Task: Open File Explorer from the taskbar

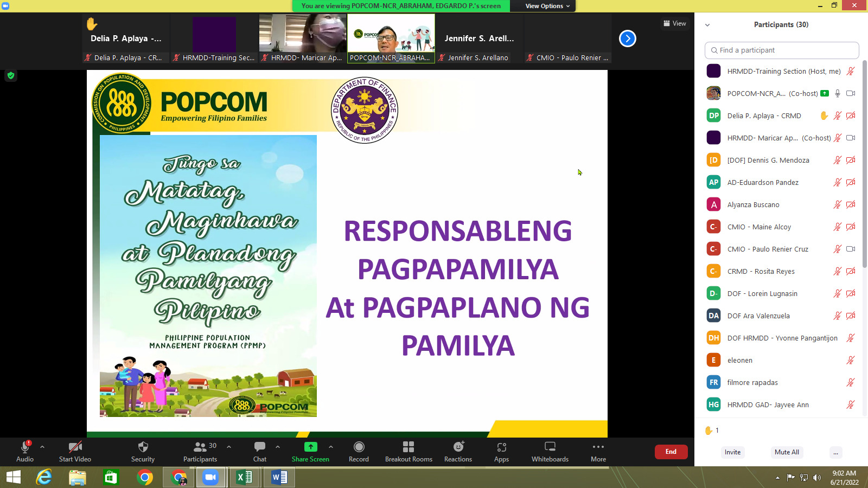Action: (78, 477)
